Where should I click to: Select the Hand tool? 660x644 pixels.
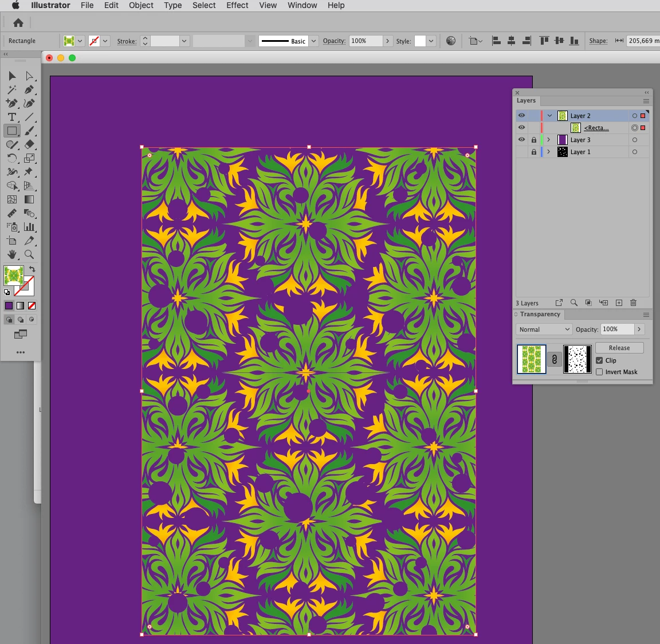point(12,254)
